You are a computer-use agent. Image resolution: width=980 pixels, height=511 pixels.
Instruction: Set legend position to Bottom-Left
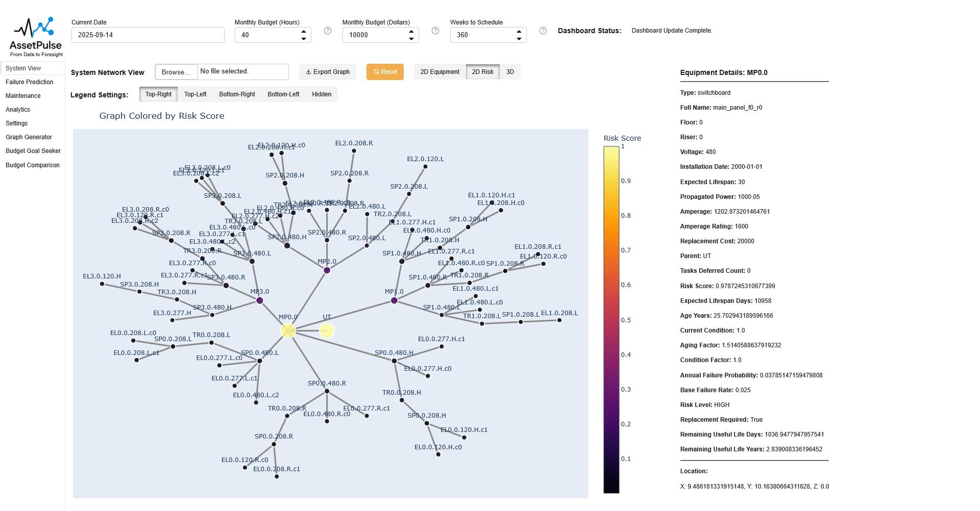283,94
